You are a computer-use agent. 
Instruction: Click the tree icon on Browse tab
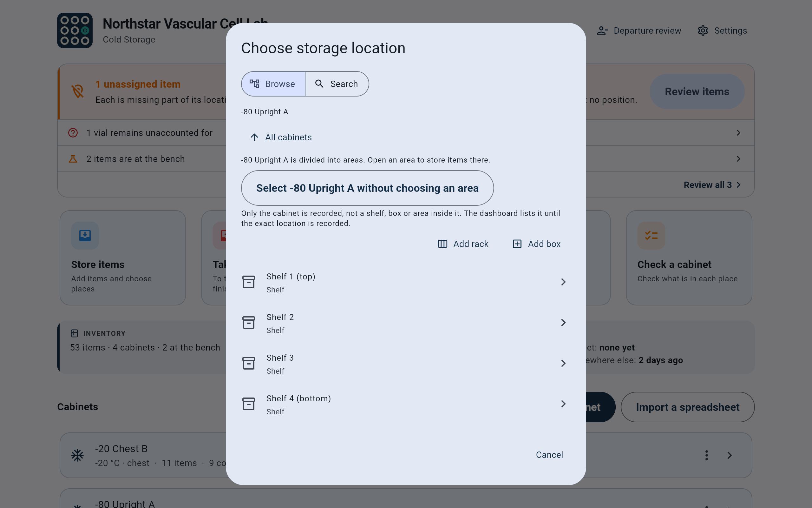pyautogui.click(x=254, y=84)
